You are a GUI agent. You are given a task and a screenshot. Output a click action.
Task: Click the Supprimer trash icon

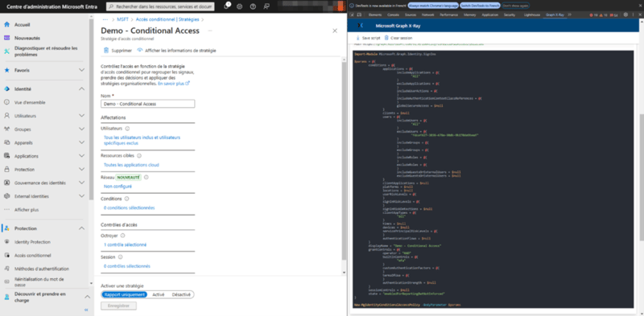point(106,51)
